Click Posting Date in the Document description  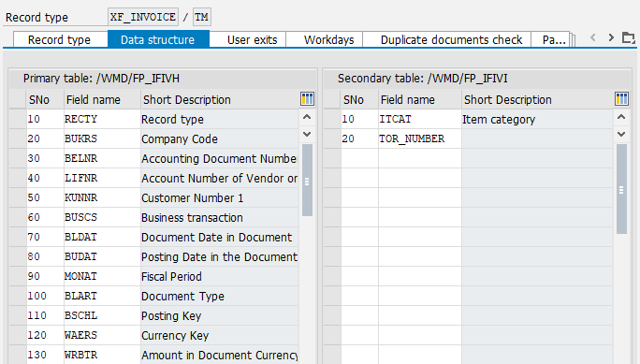[x=220, y=256]
